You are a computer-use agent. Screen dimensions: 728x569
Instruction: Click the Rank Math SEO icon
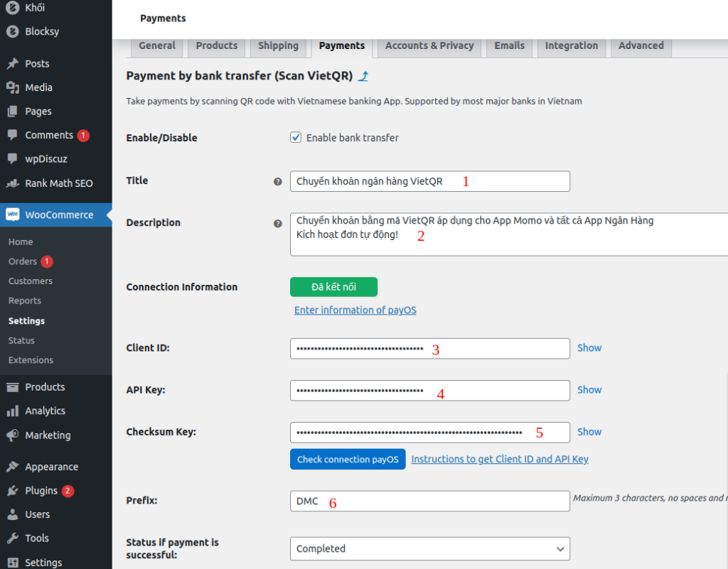12,183
